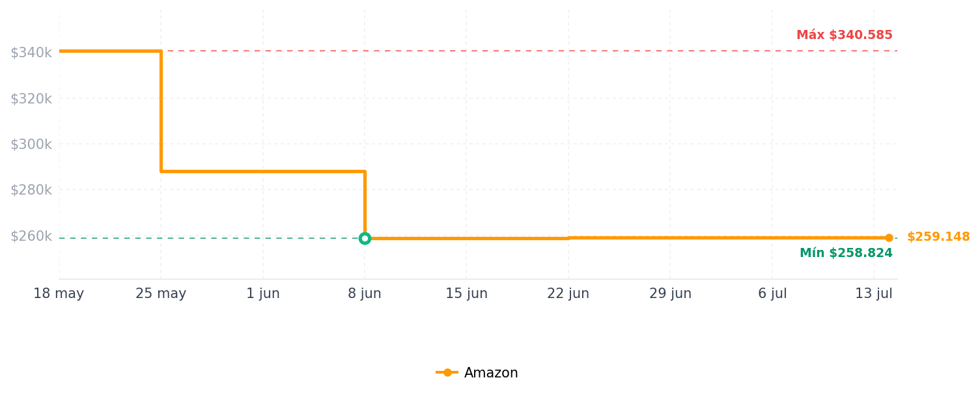Click the $260k y-axis label
980x395 pixels.
click(x=31, y=236)
